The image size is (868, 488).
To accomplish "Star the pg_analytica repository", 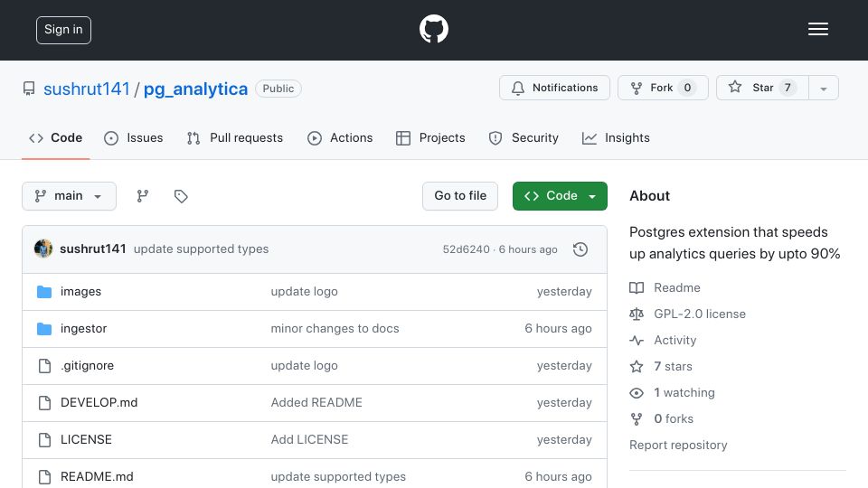I will click(762, 88).
